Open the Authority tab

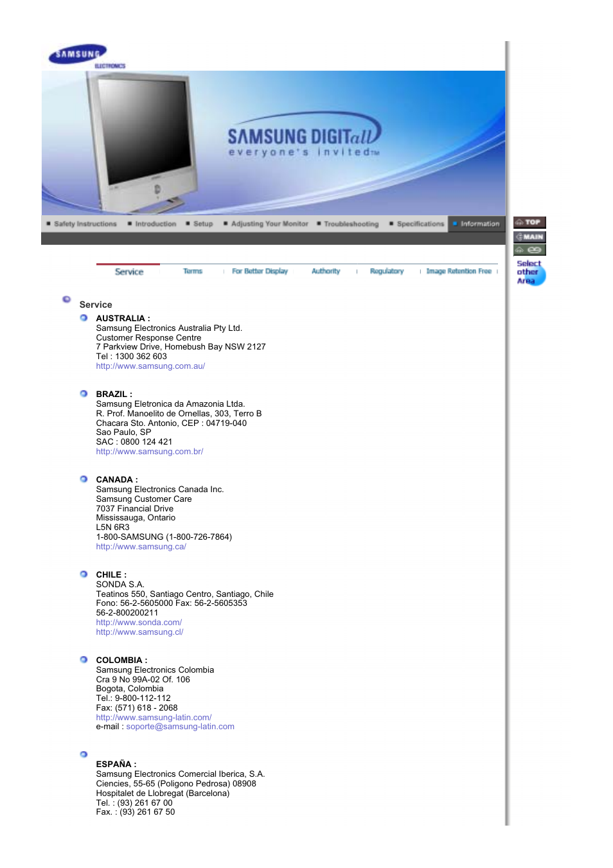[326, 271]
